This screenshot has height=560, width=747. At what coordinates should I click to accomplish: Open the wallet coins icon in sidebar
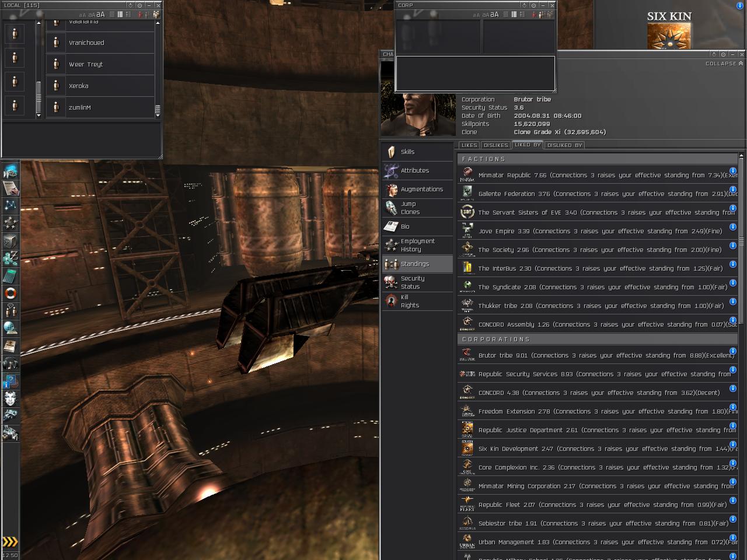click(x=11, y=258)
